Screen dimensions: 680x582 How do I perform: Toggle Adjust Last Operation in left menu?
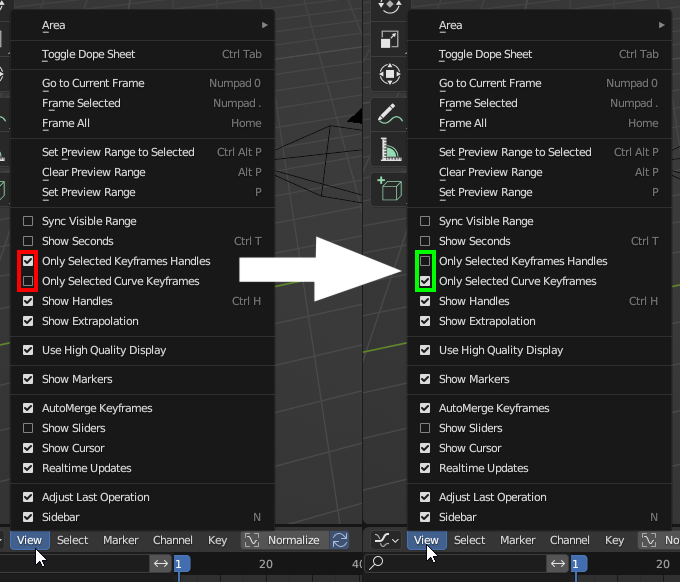[28, 497]
